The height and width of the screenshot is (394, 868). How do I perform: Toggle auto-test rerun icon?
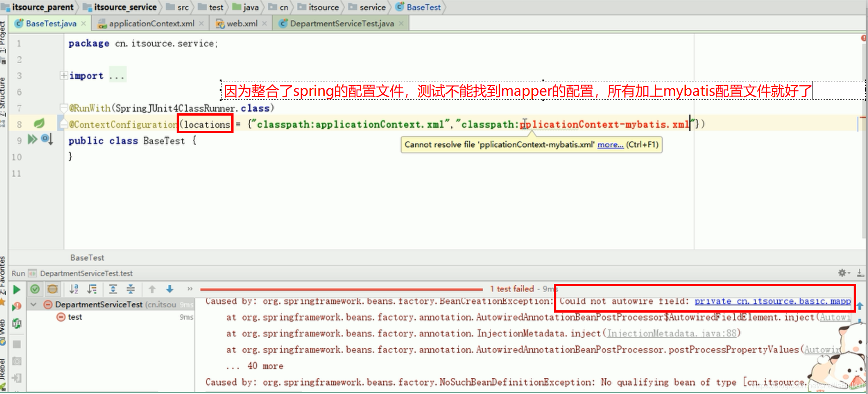17,323
